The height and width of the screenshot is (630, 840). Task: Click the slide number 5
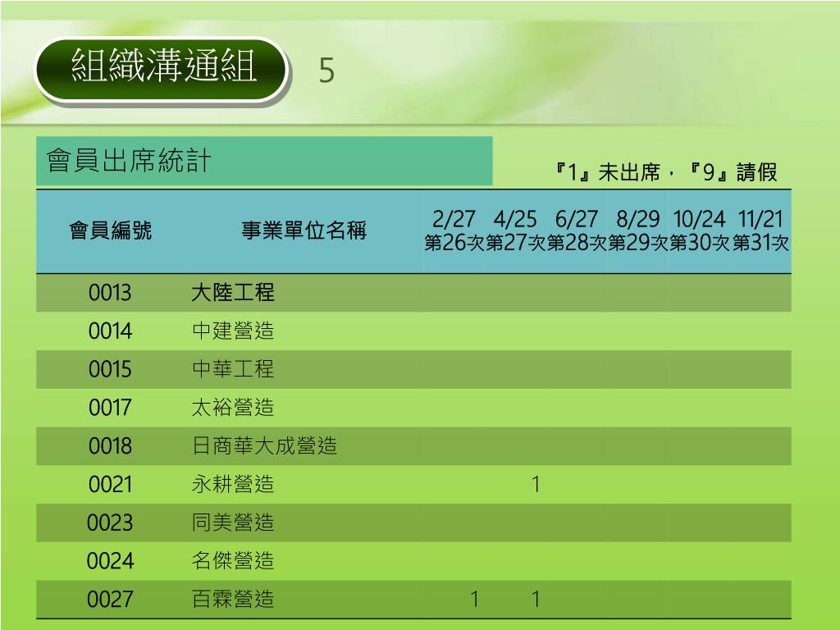tap(326, 71)
